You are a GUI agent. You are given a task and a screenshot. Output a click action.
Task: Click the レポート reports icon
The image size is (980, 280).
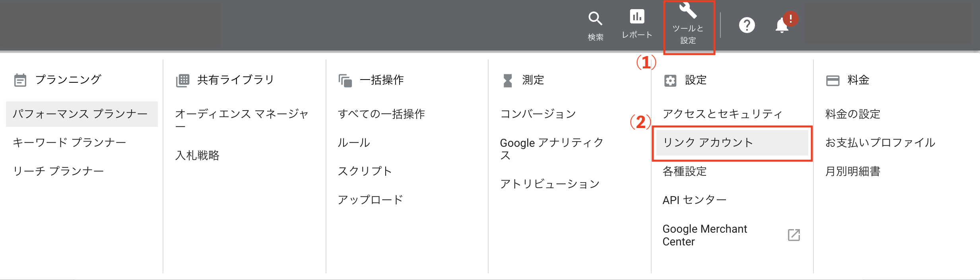tap(638, 17)
